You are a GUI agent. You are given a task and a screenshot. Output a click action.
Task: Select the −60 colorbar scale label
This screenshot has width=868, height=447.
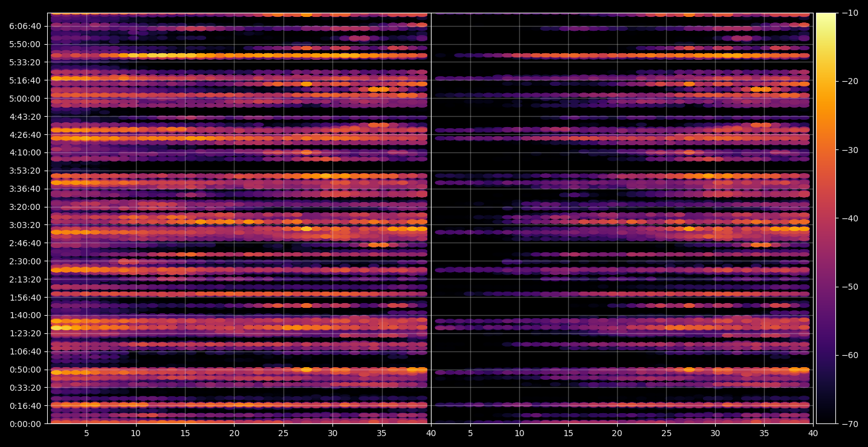(x=849, y=355)
